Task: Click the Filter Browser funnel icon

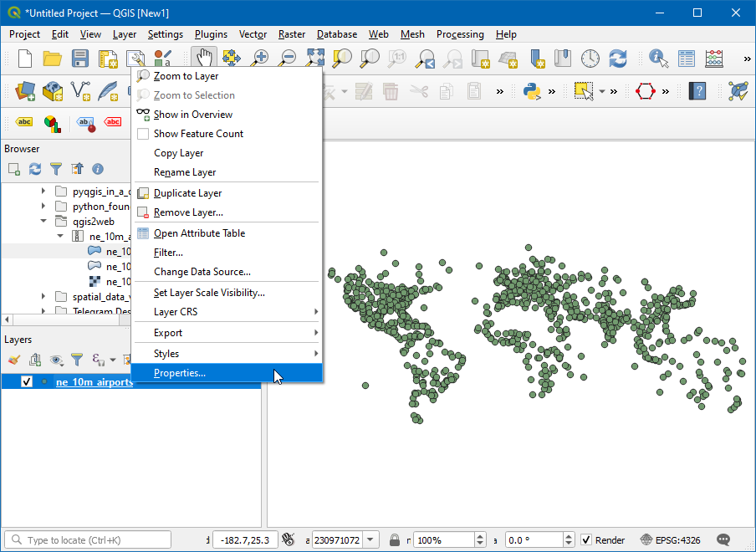Action: point(56,169)
